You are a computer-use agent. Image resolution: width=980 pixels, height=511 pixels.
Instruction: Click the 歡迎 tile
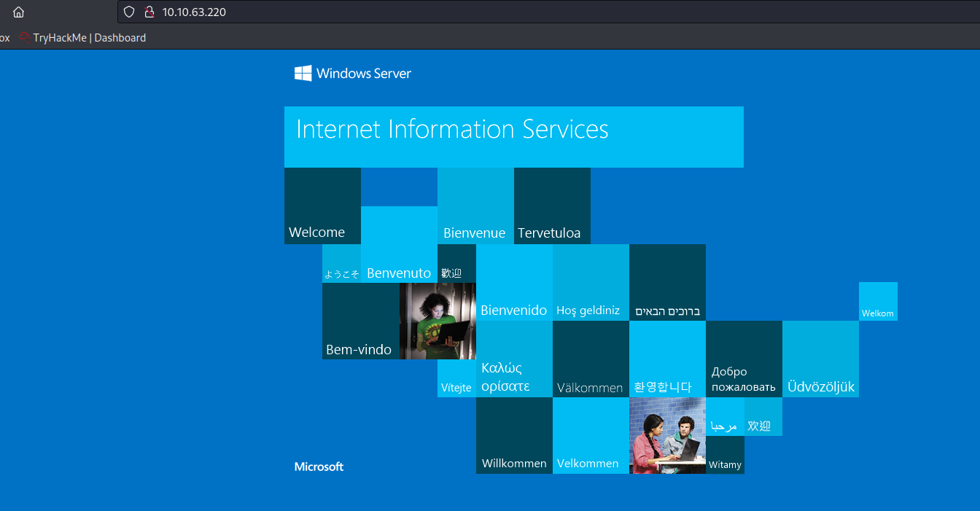coord(456,263)
